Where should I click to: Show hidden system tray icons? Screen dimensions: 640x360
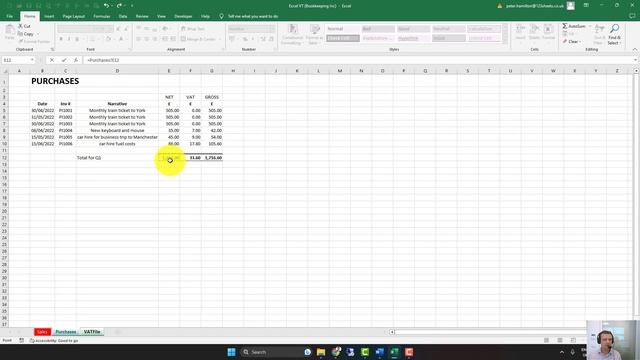point(562,352)
